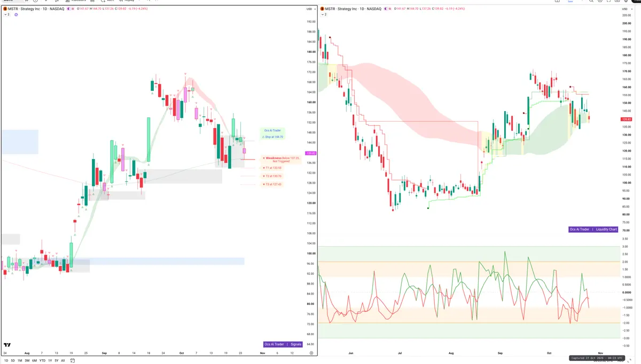
Task: Click the red equals icon in left chart legend
Action: [73, 9]
